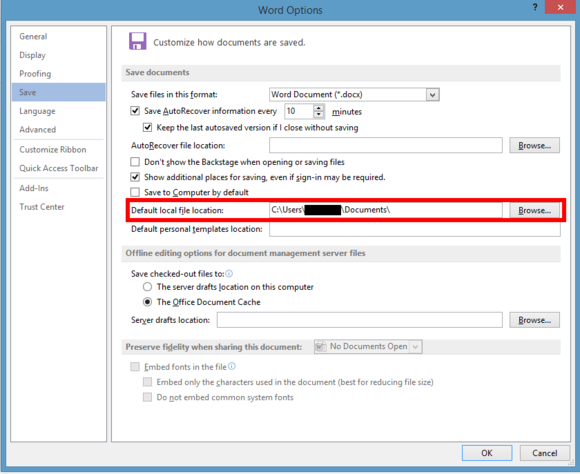Click Default personal templates location field

point(415,229)
